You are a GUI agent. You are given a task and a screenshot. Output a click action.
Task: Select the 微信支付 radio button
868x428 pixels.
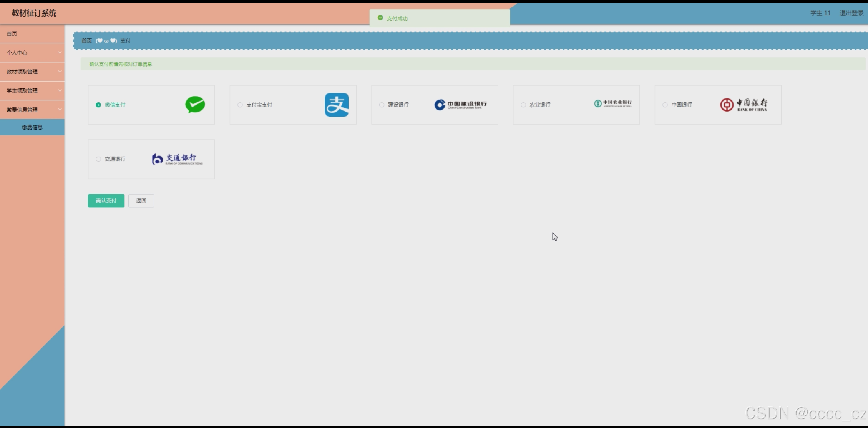pyautogui.click(x=98, y=105)
